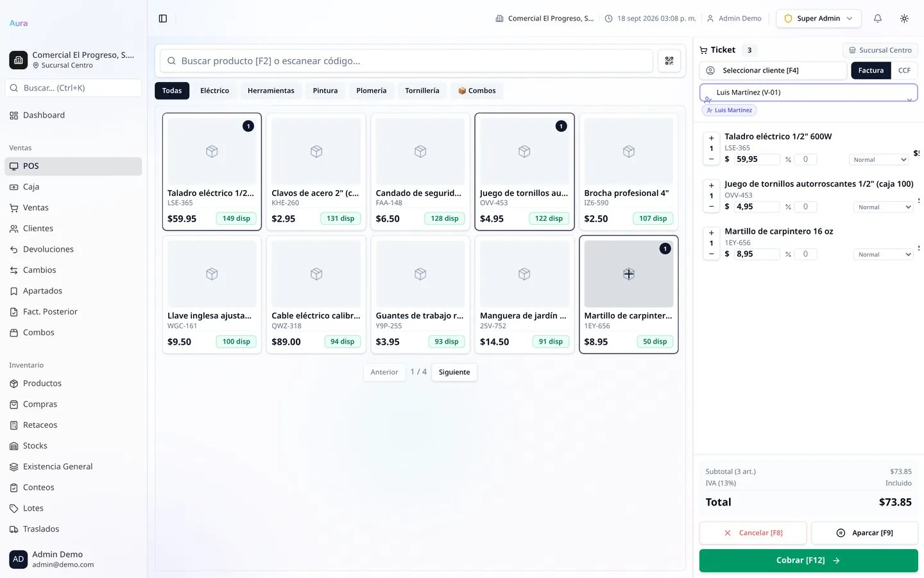This screenshot has width=924, height=578.
Task: Click the product search field
Action: point(406,61)
